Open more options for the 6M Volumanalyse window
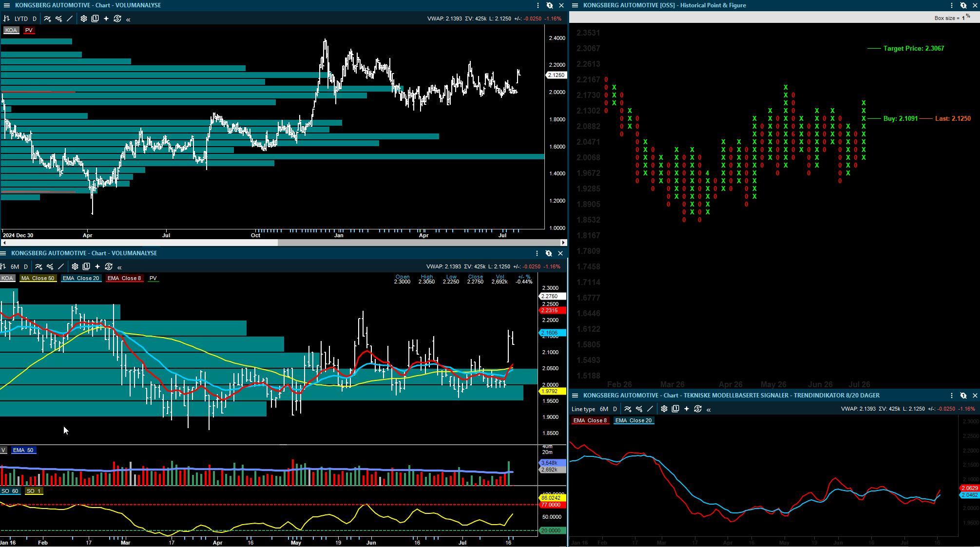980x547 pixels. [x=537, y=253]
